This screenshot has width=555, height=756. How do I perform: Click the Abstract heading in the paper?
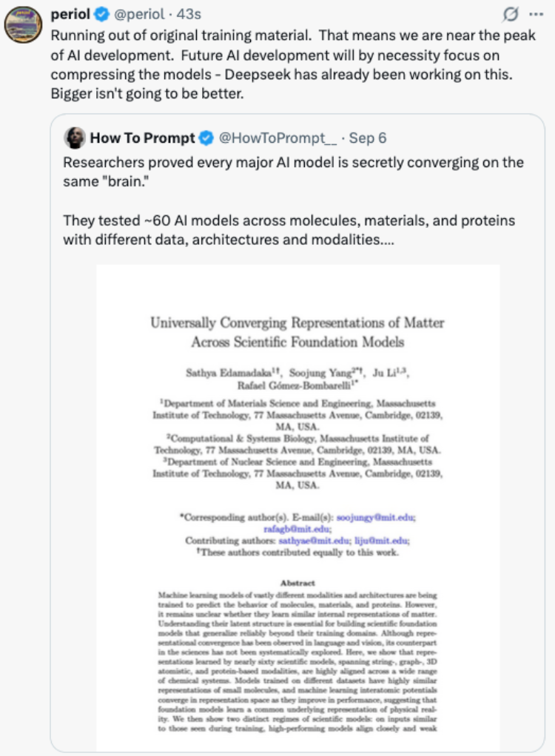click(x=297, y=583)
